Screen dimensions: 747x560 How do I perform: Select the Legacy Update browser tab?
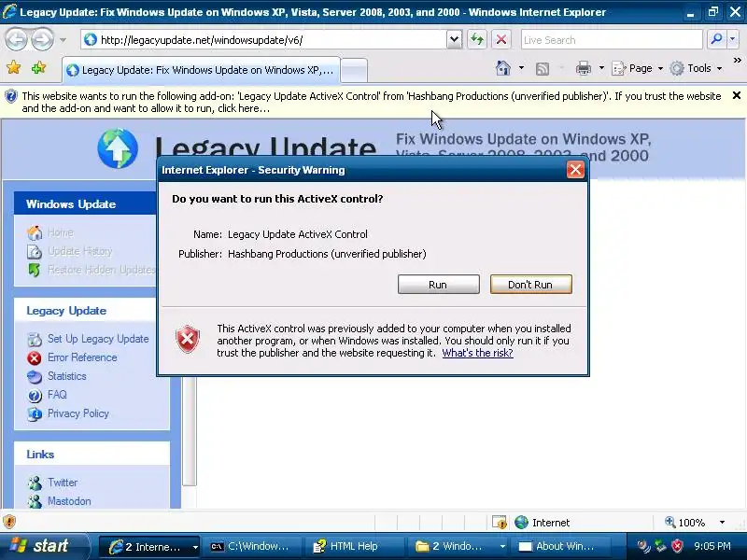[201, 70]
